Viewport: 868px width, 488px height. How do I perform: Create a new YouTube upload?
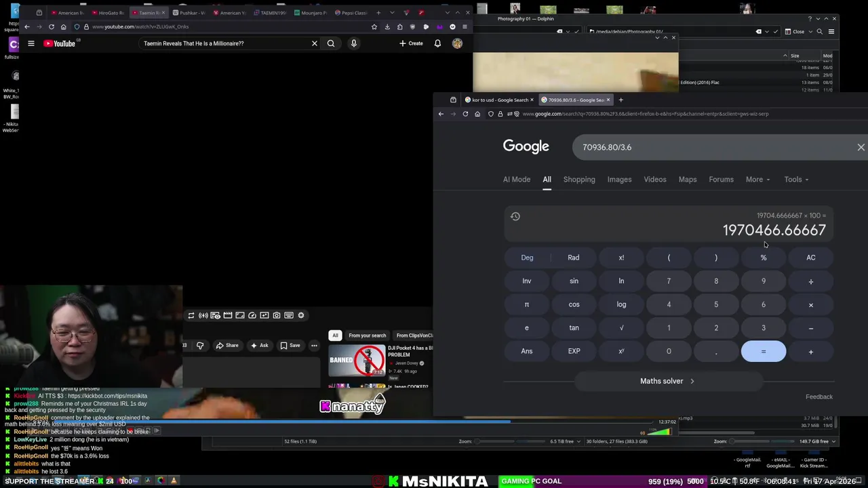click(411, 43)
